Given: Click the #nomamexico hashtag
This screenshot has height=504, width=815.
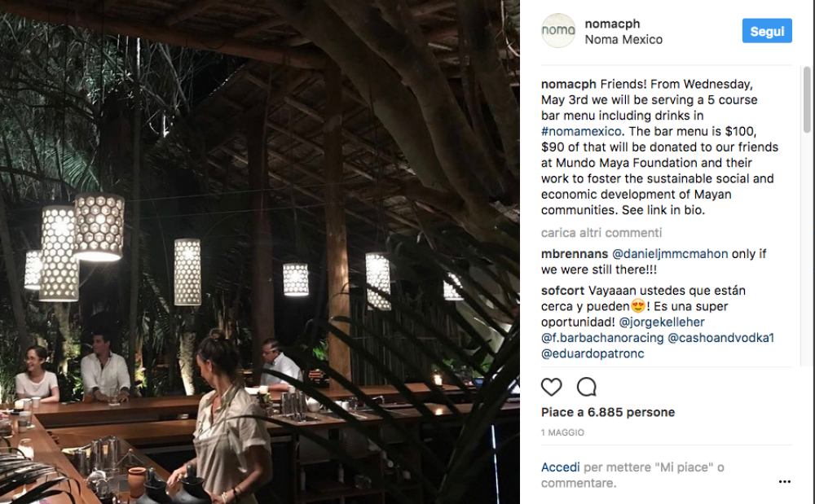Looking at the screenshot, I should [580, 131].
